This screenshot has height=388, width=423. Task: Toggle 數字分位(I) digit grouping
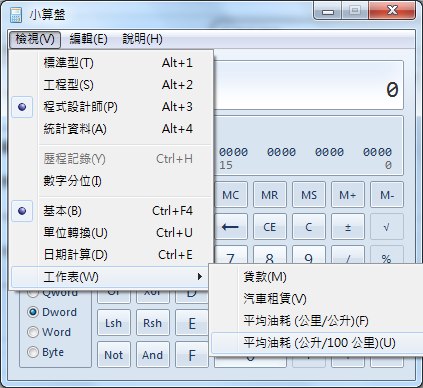point(112,181)
